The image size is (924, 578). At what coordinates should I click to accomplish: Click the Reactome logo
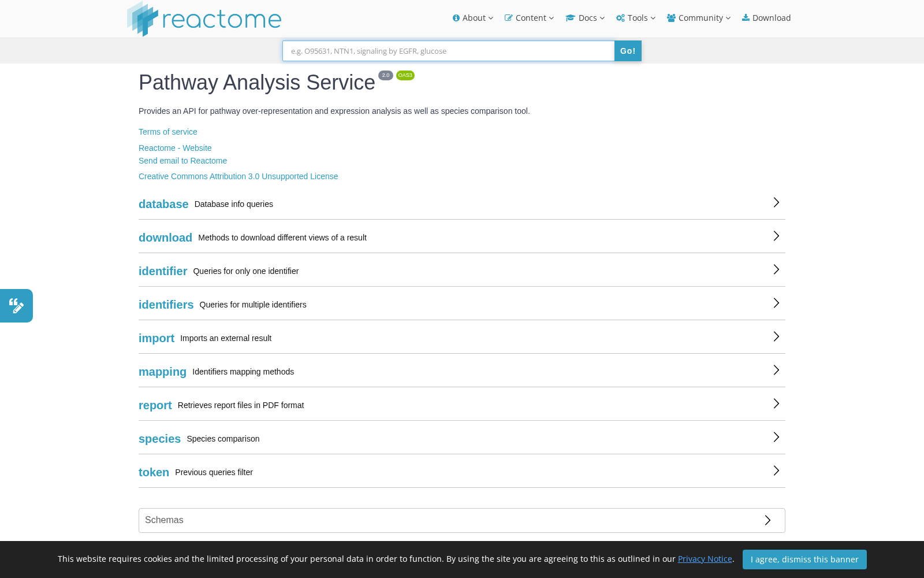coord(204,18)
